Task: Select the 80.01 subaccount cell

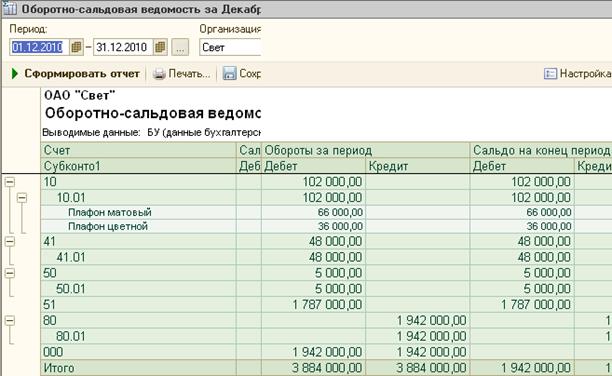Action: (x=138, y=336)
